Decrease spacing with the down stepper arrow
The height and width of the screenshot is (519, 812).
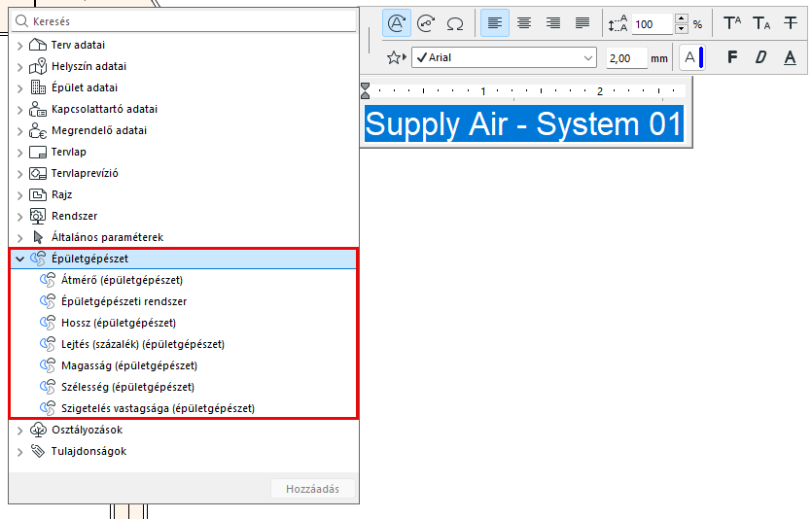(682, 29)
